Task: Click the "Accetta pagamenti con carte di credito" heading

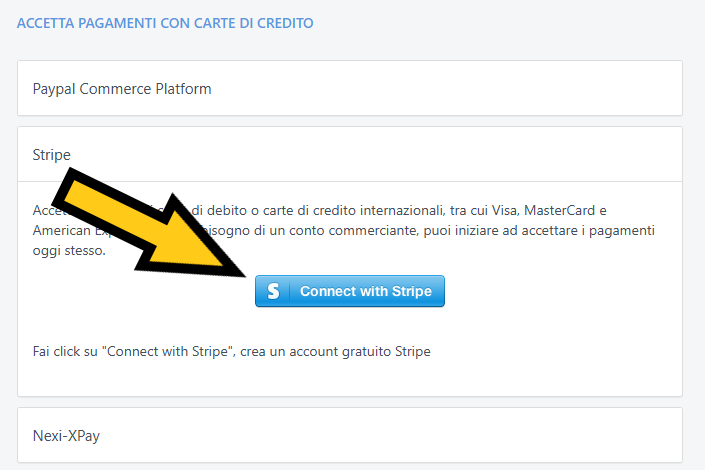Action: pos(165,22)
